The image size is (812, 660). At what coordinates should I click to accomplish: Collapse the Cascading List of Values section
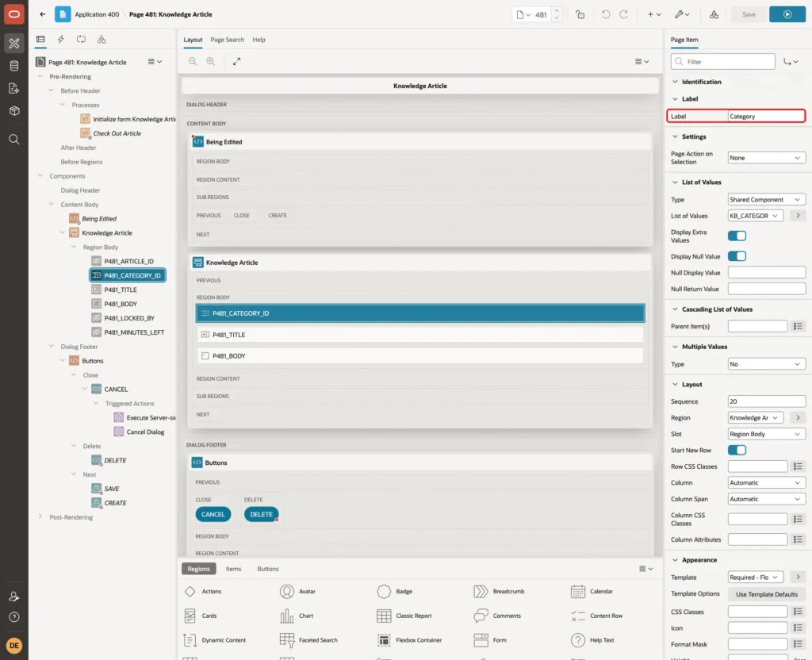coord(675,309)
